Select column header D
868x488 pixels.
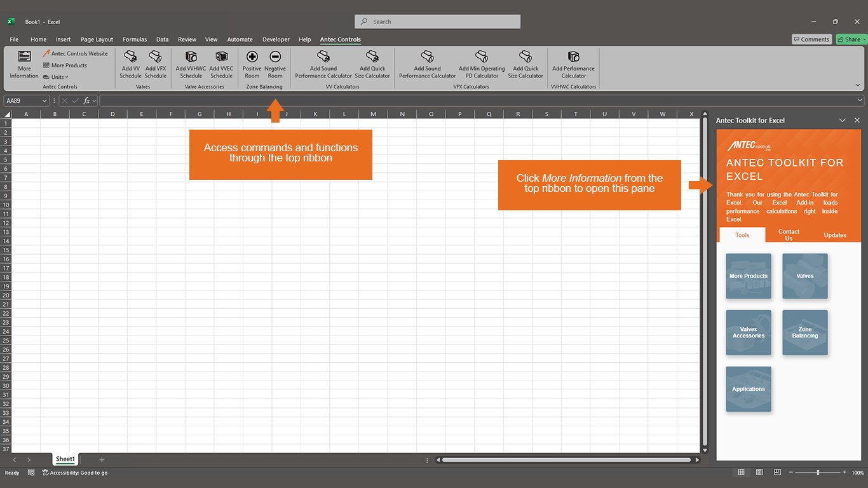[112, 114]
